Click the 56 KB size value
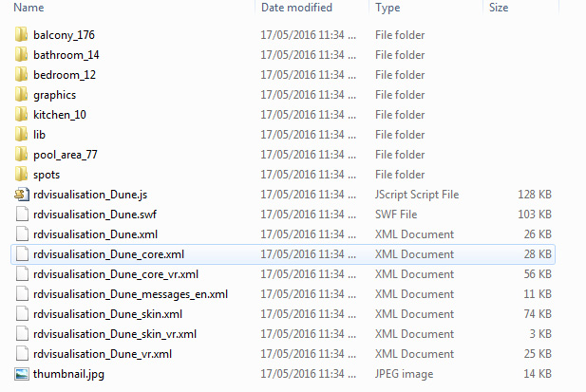This screenshot has width=586, height=392. tap(538, 274)
